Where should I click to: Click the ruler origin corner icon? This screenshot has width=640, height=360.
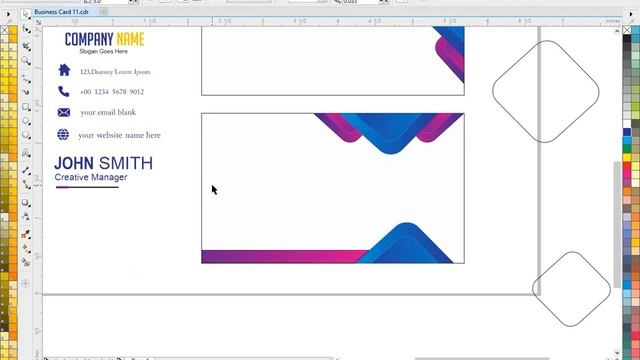[x=38, y=23]
